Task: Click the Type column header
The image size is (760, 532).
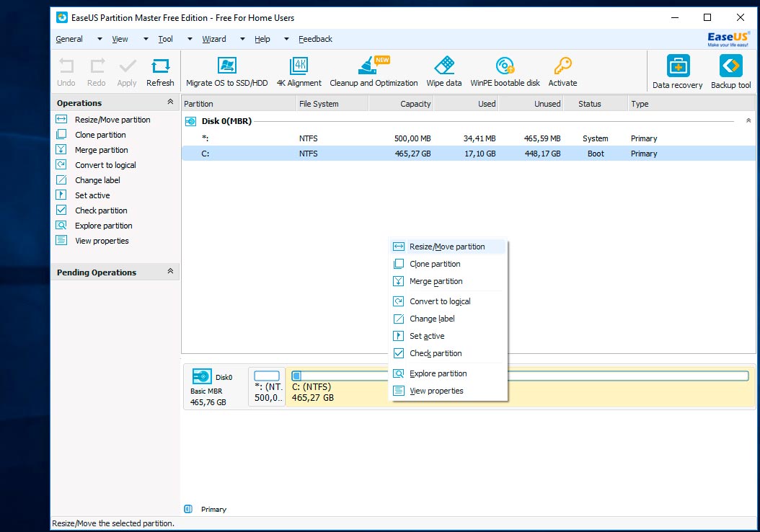Action: pyautogui.click(x=691, y=104)
